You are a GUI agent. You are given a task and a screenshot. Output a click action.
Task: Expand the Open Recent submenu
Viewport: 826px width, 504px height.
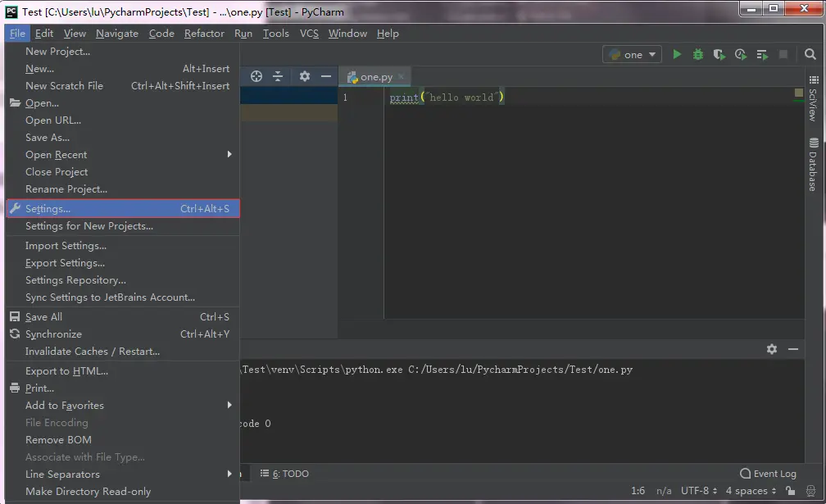pyautogui.click(x=122, y=154)
